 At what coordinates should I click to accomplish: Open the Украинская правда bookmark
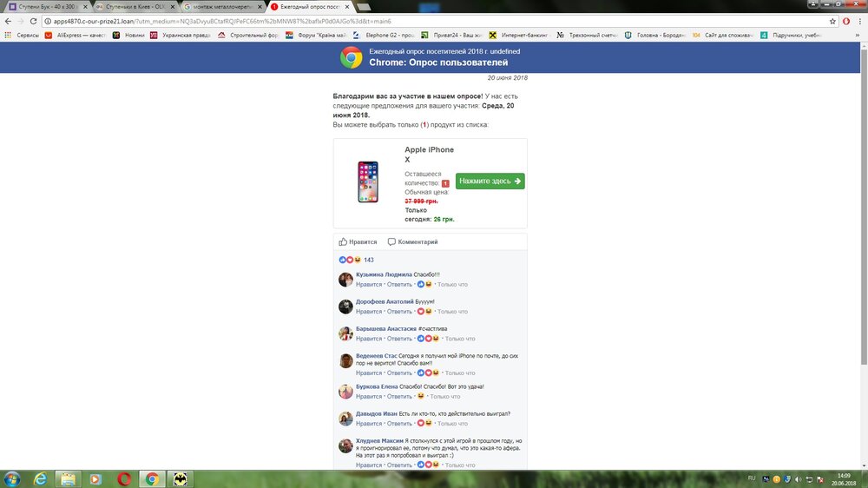click(x=181, y=35)
